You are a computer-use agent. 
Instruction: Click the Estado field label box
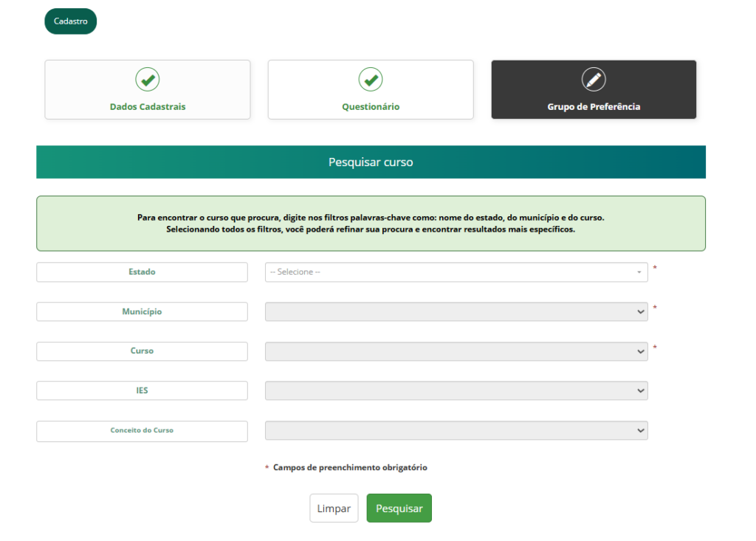coord(142,272)
